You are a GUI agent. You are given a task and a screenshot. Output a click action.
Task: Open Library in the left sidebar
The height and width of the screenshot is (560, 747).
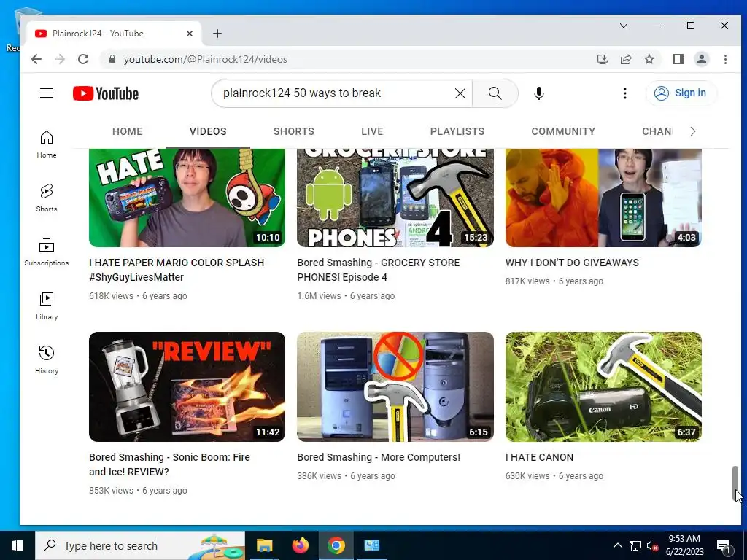47,306
